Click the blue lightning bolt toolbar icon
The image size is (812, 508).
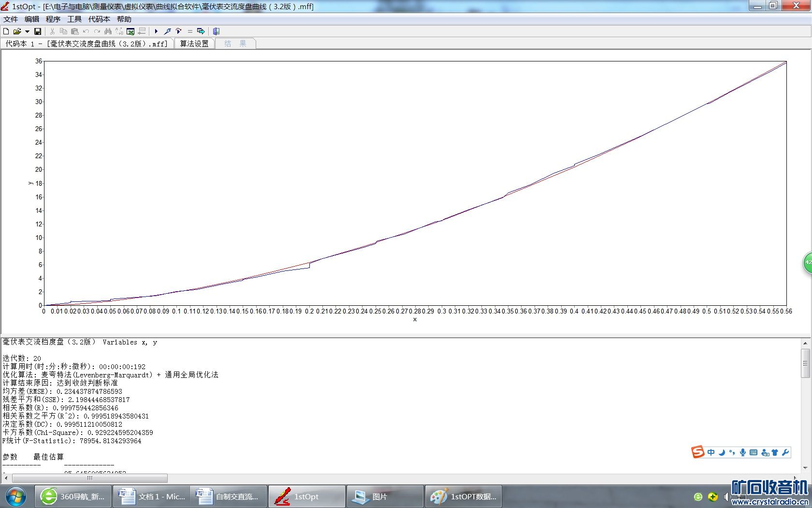pyautogui.click(x=167, y=31)
